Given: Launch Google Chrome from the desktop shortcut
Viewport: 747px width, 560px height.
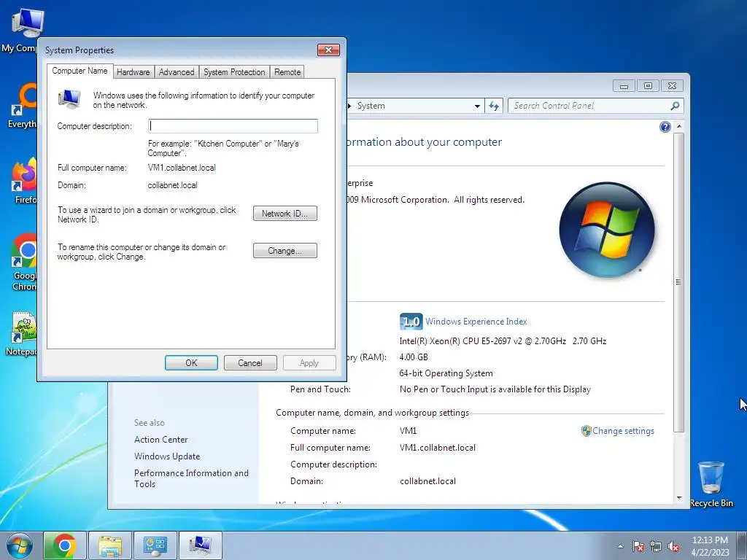Looking at the screenshot, I should point(23,261).
